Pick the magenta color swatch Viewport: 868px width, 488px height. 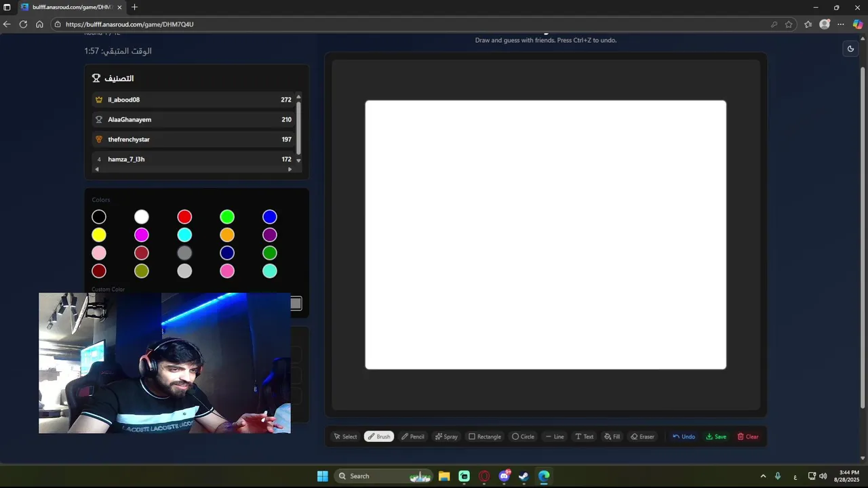141,235
